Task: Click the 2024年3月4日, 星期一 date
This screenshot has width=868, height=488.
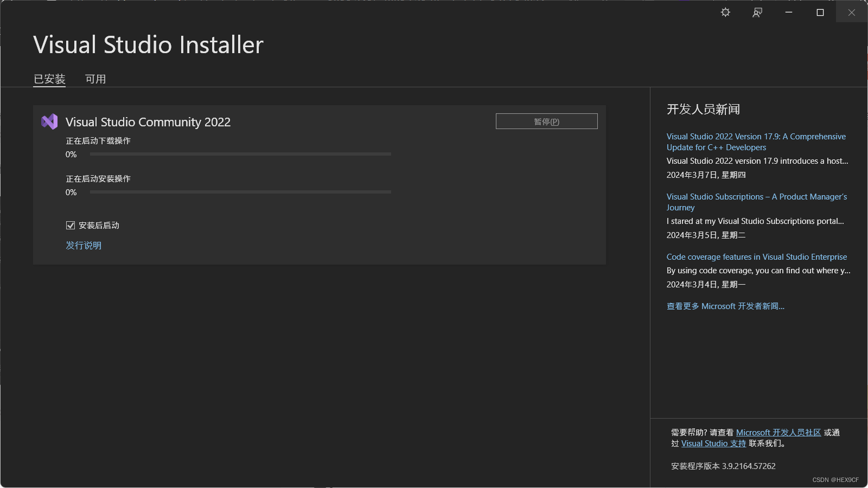Action: [x=706, y=285]
